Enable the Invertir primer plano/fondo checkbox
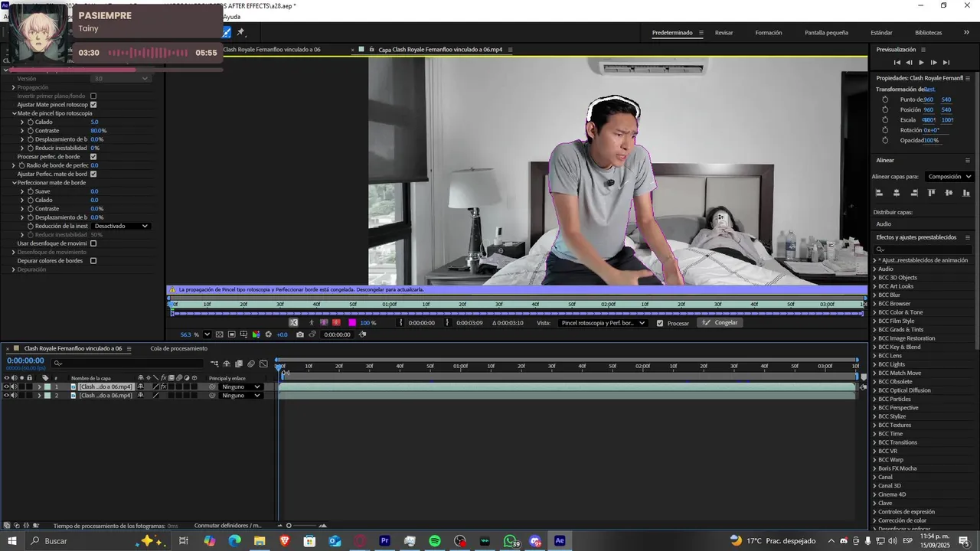This screenshot has height=551, width=980. pyautogui.click(x=93, y=96)
